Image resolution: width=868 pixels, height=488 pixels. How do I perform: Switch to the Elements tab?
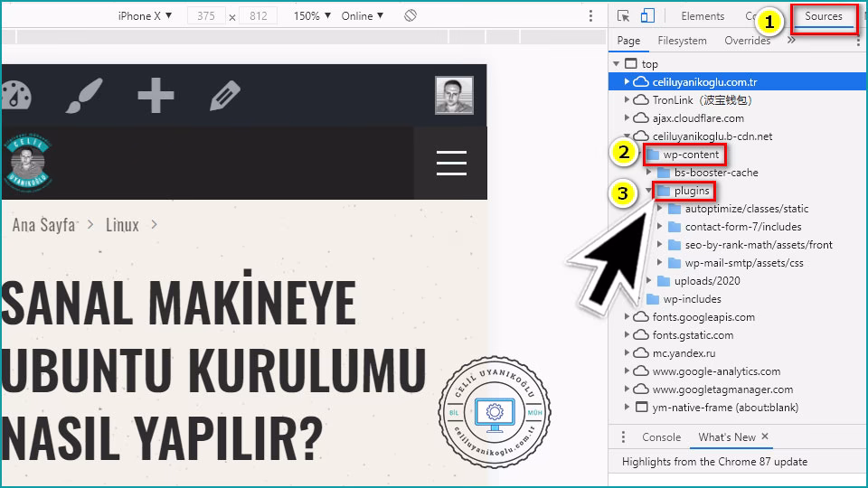pos(703,16)
